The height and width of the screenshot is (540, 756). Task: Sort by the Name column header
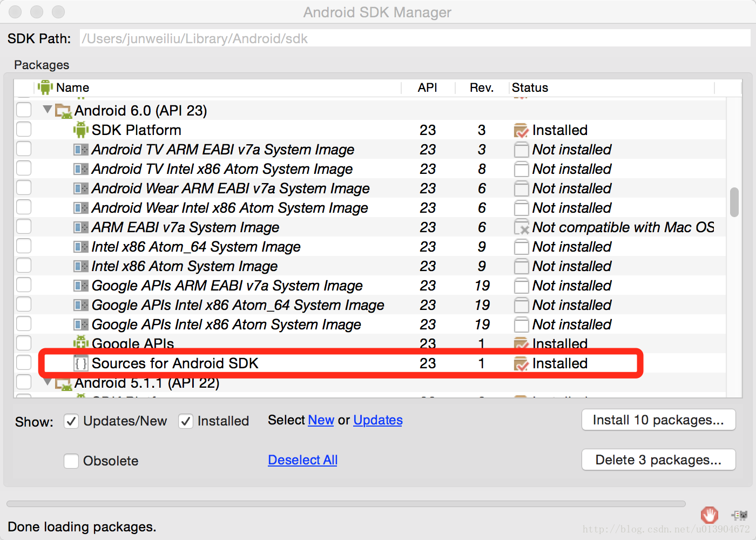coord(219,87)
